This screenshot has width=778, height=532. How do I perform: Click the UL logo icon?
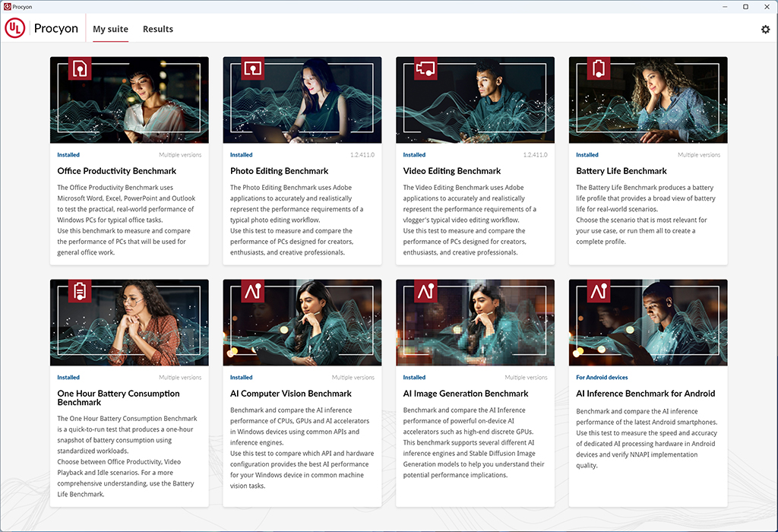pos(15,28)
